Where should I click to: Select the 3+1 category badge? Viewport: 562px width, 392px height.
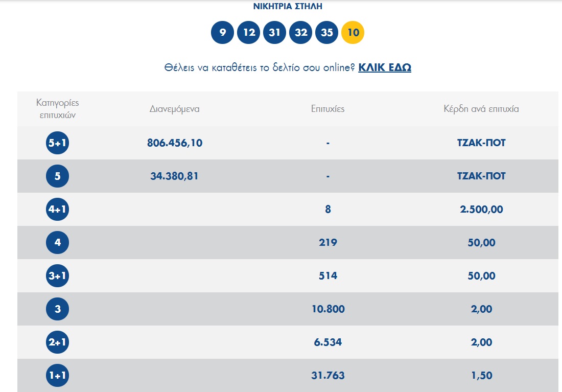click(57, 276)
